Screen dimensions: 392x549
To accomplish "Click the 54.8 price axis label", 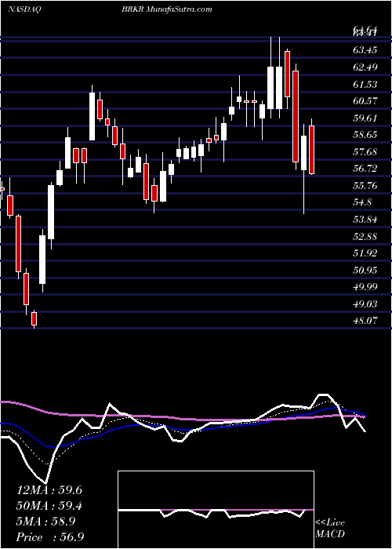I will pos(362,202).
